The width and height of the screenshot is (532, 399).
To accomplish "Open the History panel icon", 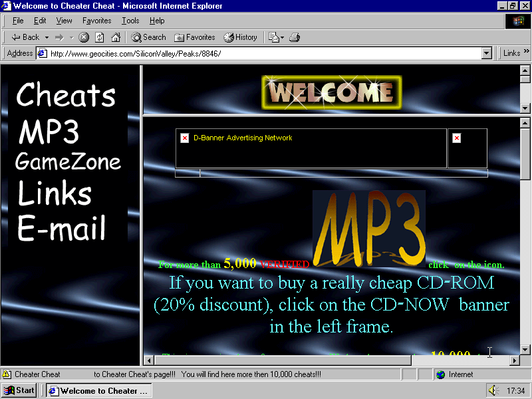I will 240,37.
